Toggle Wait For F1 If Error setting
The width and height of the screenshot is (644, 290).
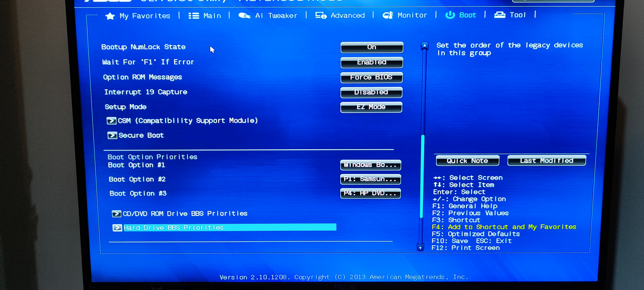(x=371, y=62)
